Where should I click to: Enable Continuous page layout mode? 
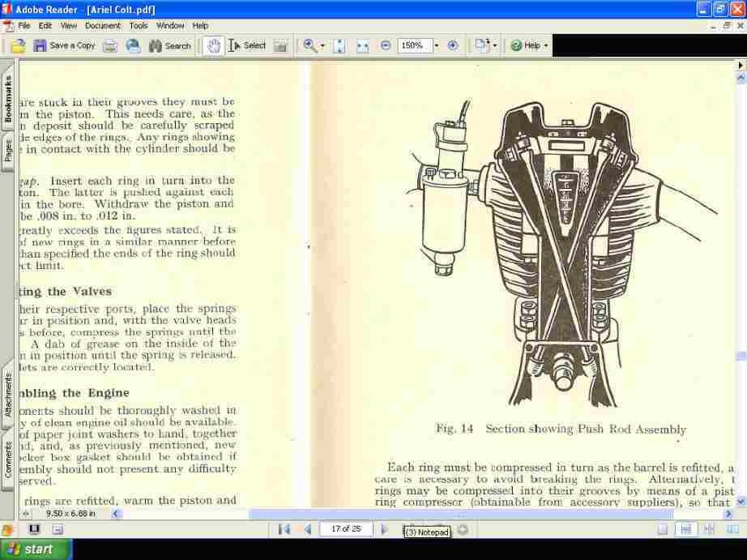click(686, 528)
